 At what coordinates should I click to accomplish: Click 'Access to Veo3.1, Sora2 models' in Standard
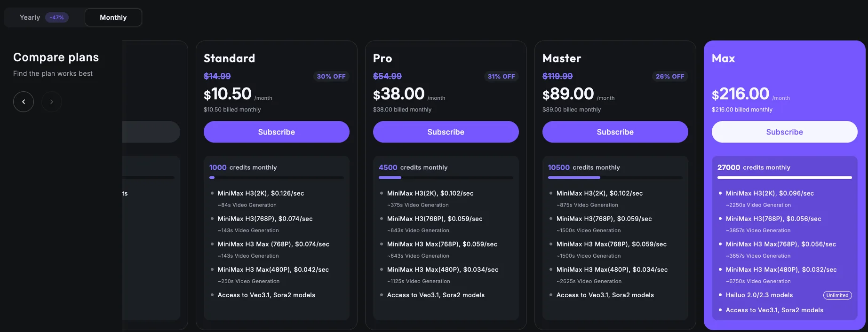[266, 295]
